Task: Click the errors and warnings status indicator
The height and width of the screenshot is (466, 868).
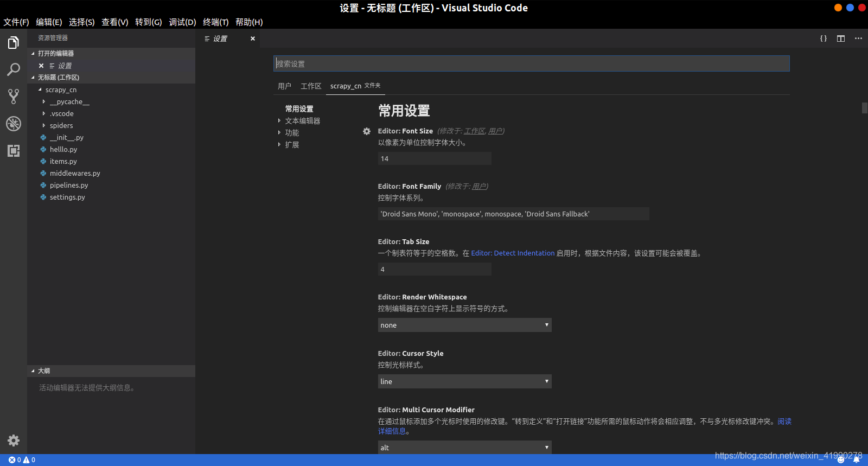Action: pyautogui.click(x=22, y=460)
